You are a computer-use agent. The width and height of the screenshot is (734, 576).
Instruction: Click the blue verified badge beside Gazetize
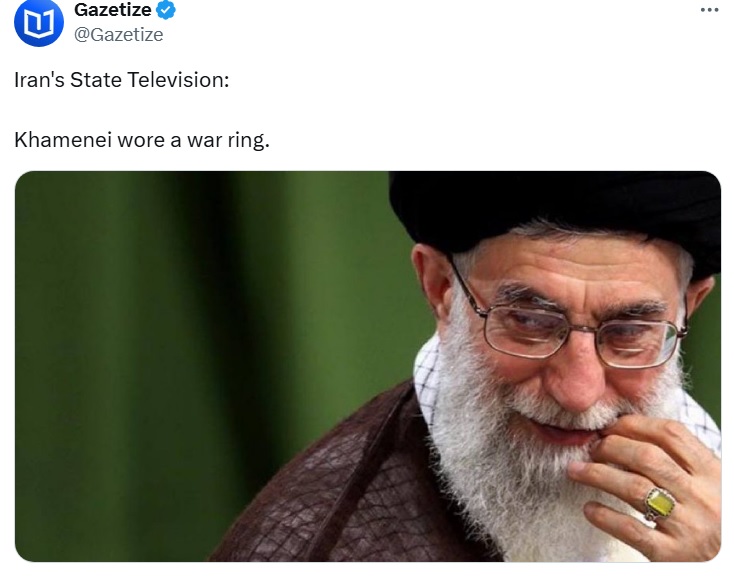click(x=166, y=10)
